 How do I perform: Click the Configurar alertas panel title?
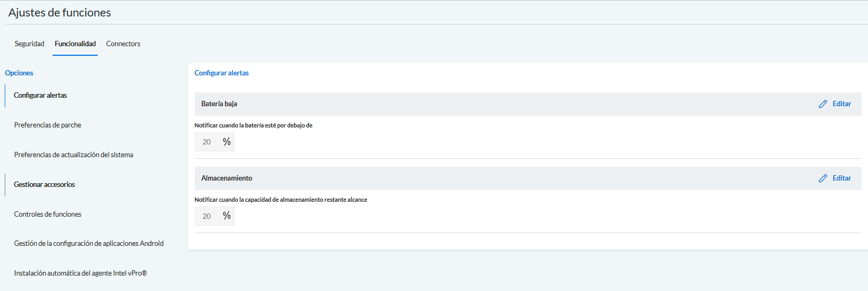point(222,73)
